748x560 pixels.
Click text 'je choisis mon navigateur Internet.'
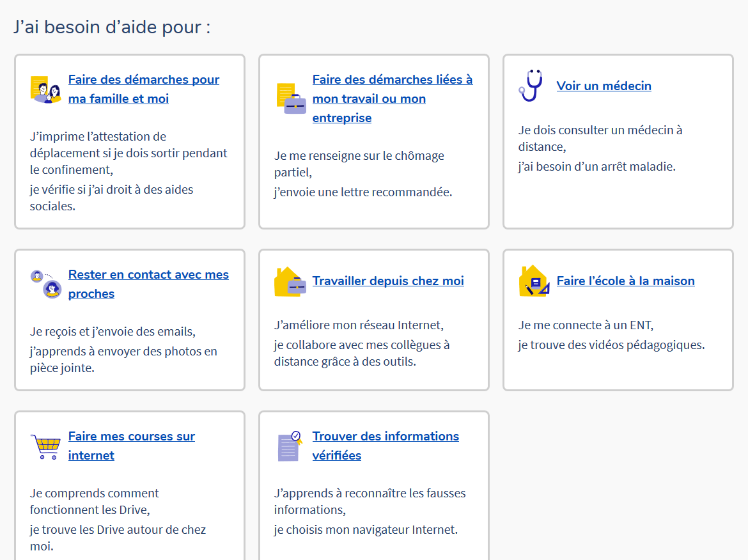point(366,530)
